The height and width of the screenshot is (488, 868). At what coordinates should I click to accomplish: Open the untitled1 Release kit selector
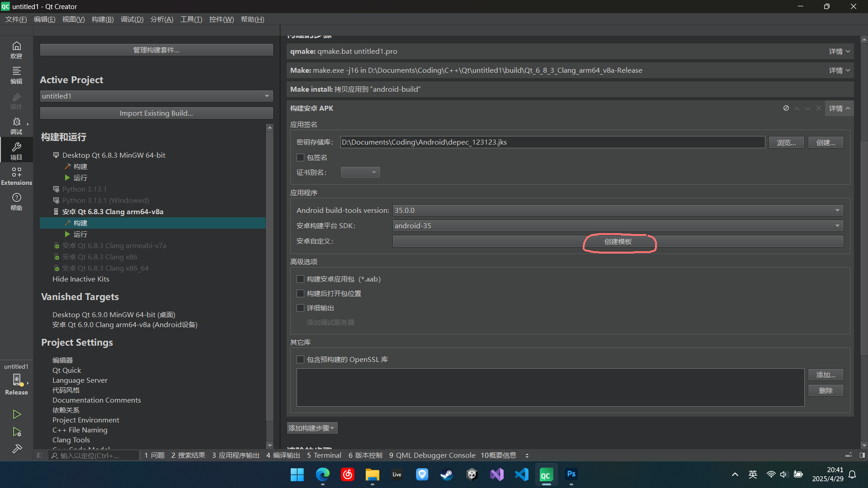point(16,380)
